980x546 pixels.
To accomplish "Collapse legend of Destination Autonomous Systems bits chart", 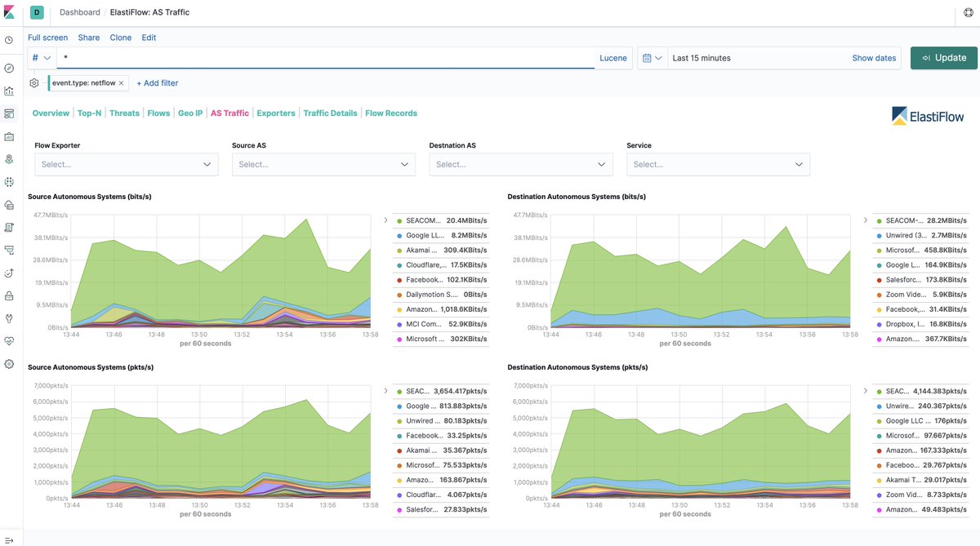I will [x=865, y=220].
